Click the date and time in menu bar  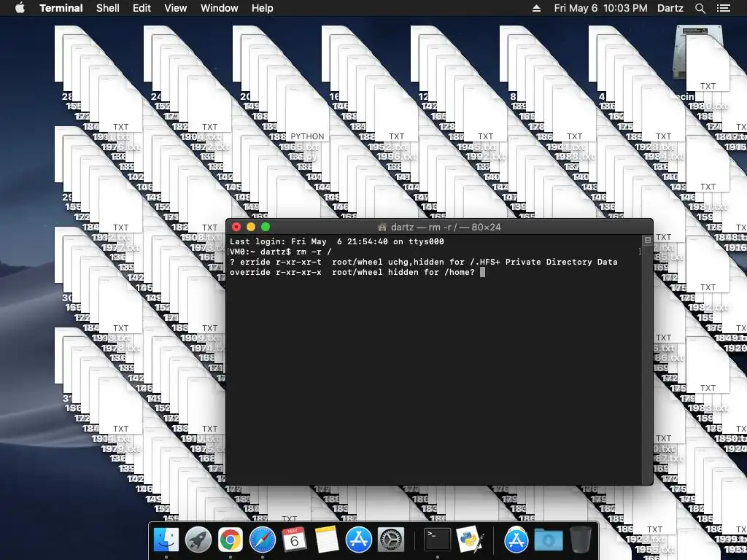click(600, 8)
